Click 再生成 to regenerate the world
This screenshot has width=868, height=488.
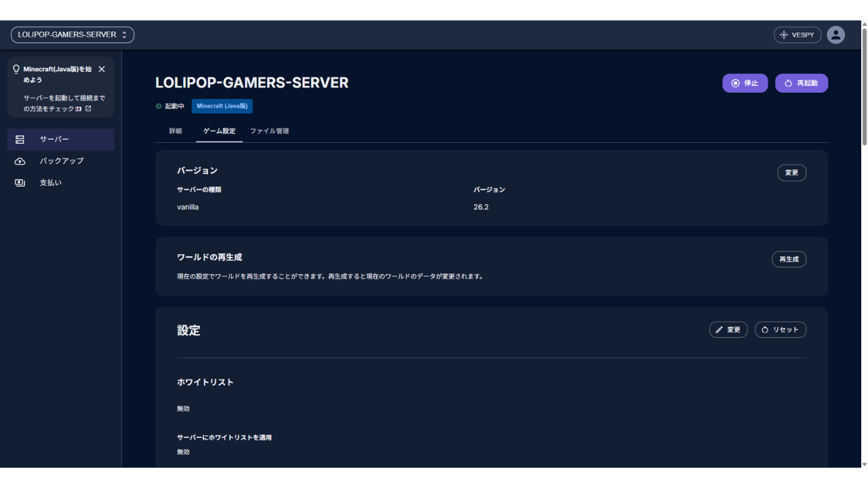coord(789,259)
